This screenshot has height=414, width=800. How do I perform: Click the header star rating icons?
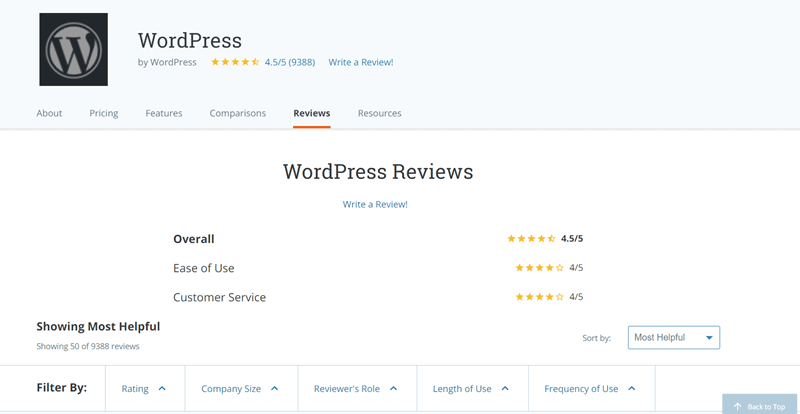pos(235,62)
